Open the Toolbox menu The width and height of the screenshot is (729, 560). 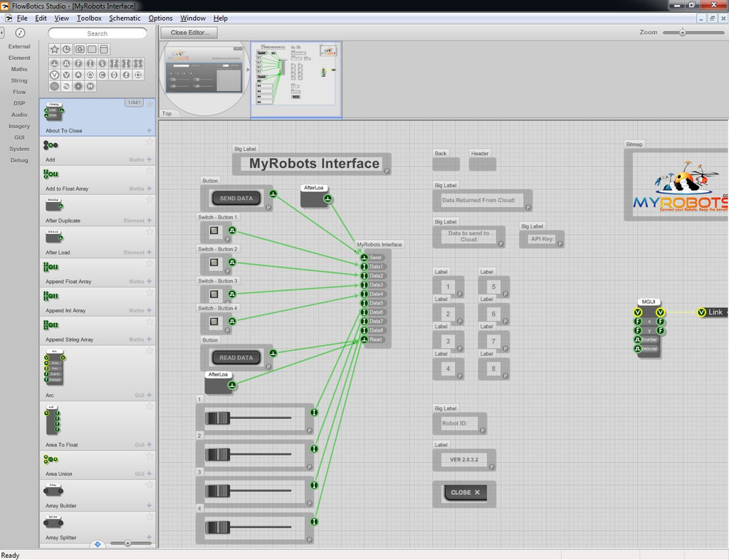(x=89, y=18)
